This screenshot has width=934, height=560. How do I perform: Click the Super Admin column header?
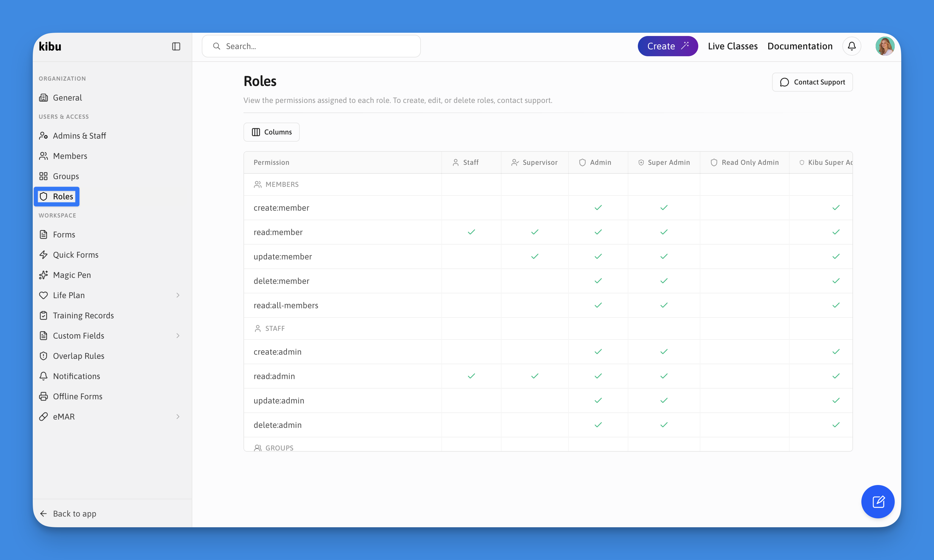tap(664, 162)
